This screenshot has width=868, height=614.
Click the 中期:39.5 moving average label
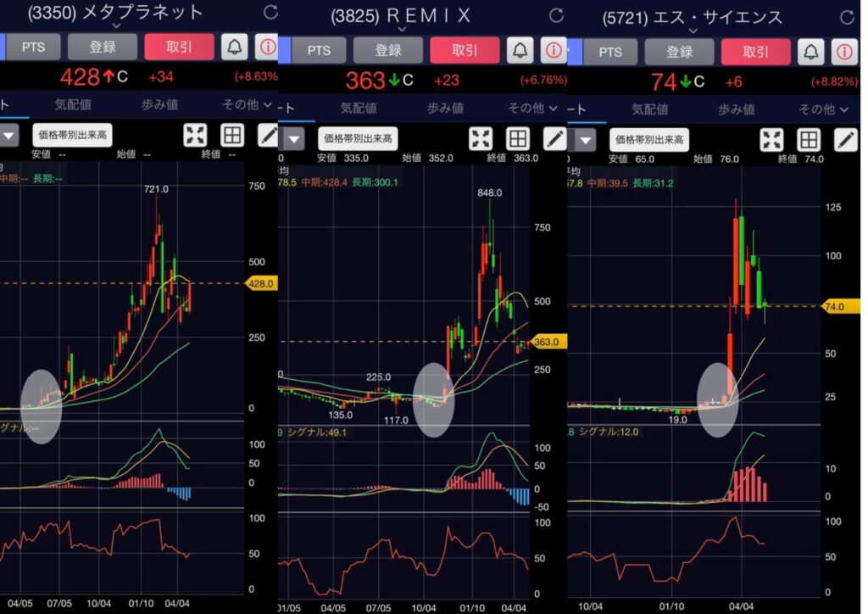point(607,183)
